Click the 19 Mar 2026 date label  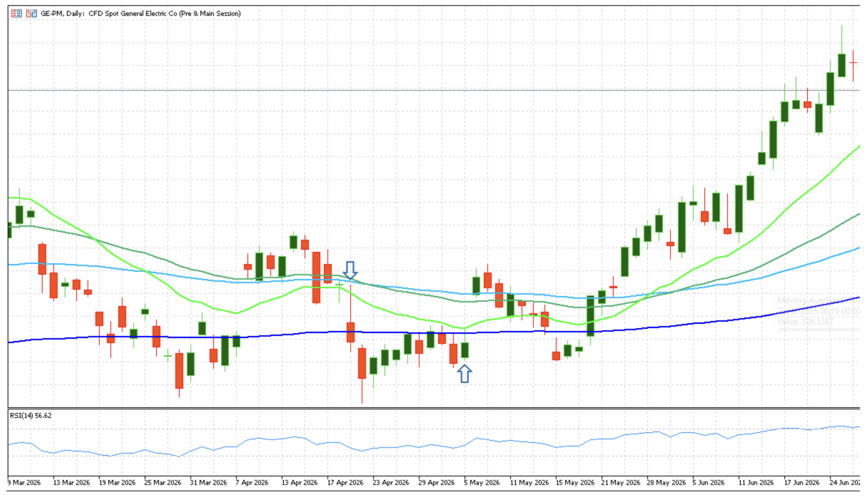point(117,483)
